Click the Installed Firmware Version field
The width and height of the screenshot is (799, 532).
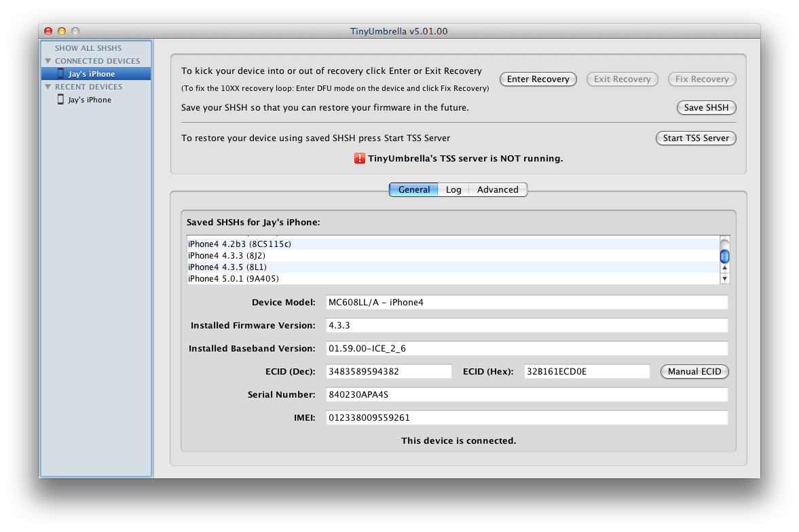pos(527,325)
